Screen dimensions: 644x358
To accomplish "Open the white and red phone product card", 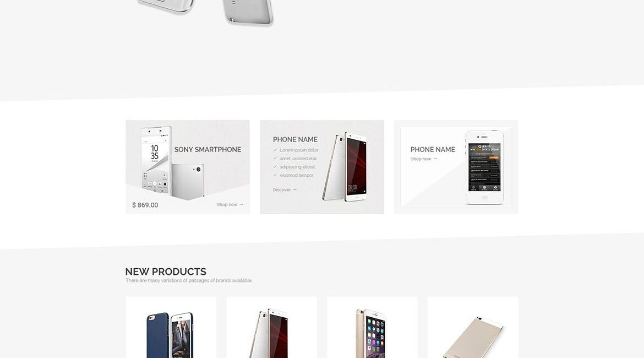I will tap(271, 327).
